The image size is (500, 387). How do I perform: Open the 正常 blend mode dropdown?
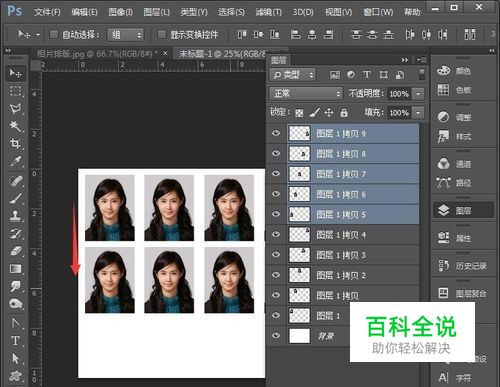306,93
